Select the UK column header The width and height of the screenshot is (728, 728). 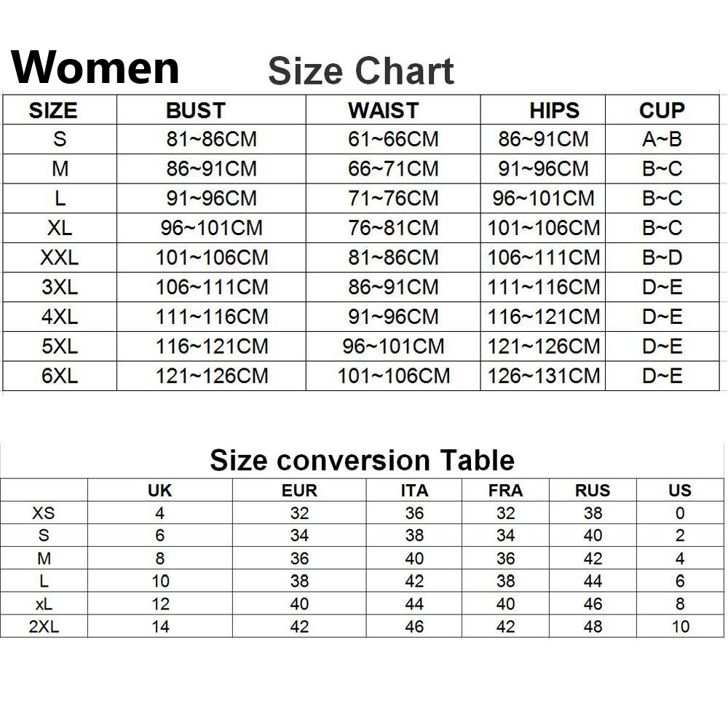click(159, 491)
